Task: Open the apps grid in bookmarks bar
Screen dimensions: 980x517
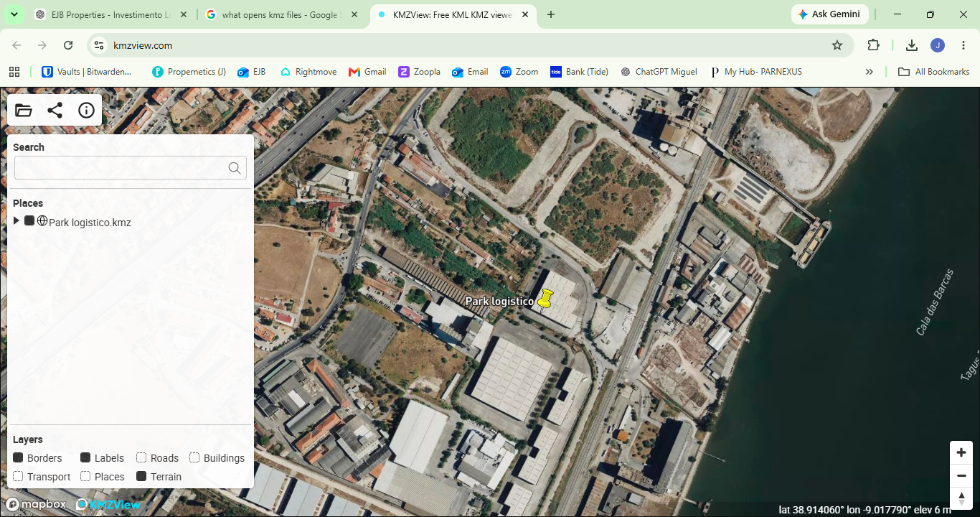Action: [14, 72]
